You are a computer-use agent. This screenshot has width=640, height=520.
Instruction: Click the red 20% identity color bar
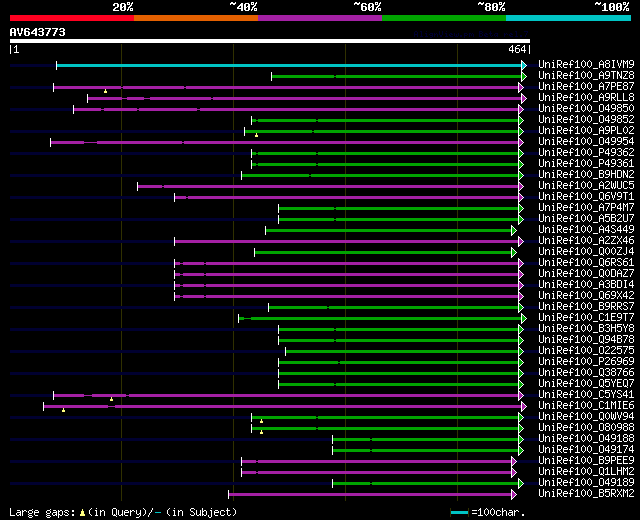point(72,18)
